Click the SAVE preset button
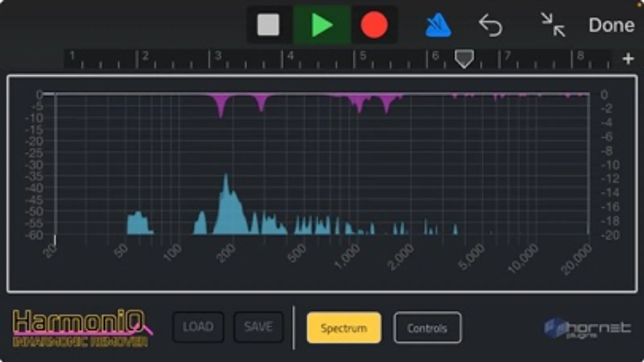 click(x=258, y=327)
